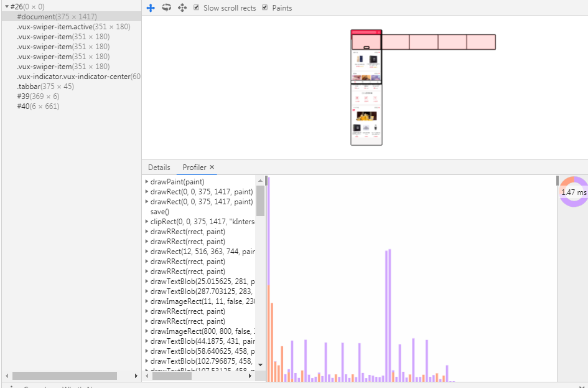
Task: Click the command list vertical scrollbar thumb
Action: (x=260, y=201)
